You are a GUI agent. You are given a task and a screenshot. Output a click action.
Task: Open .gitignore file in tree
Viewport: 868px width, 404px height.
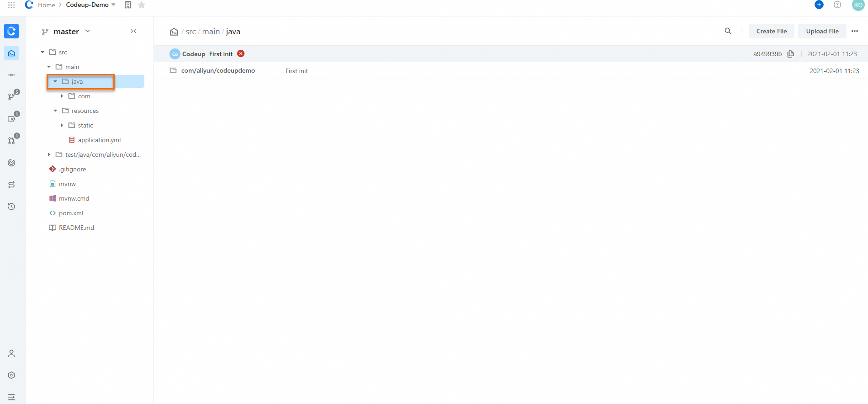point(72,169)
